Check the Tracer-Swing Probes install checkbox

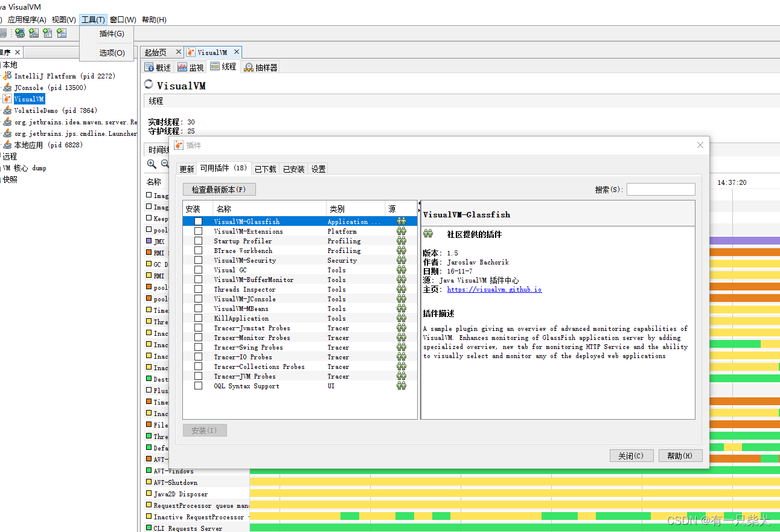198,347
